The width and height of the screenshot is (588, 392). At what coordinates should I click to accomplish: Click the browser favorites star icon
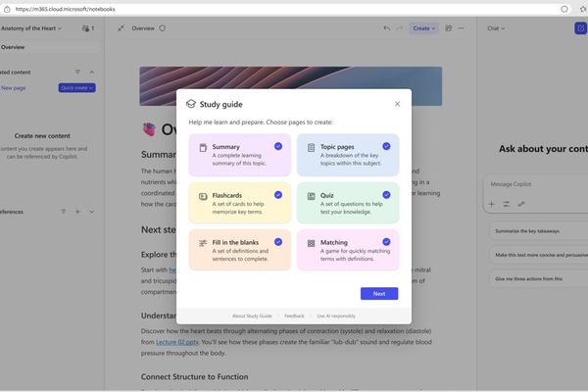[x=583, y=9]
